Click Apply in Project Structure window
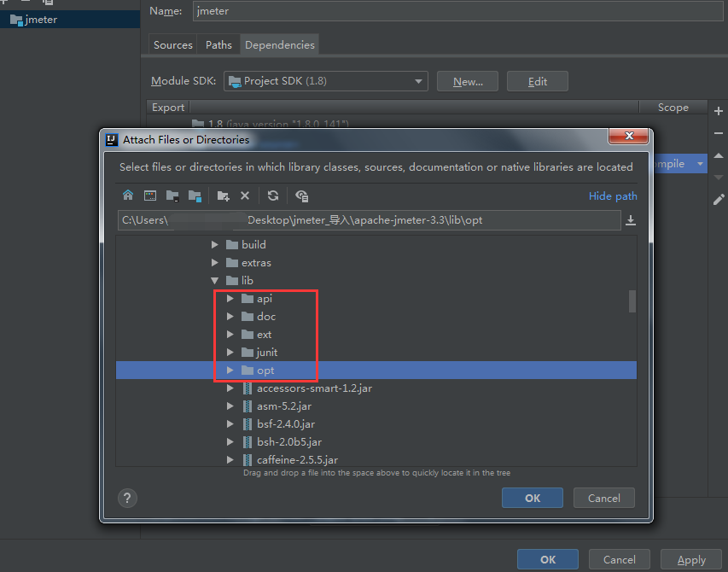 [x=691, y=559]
